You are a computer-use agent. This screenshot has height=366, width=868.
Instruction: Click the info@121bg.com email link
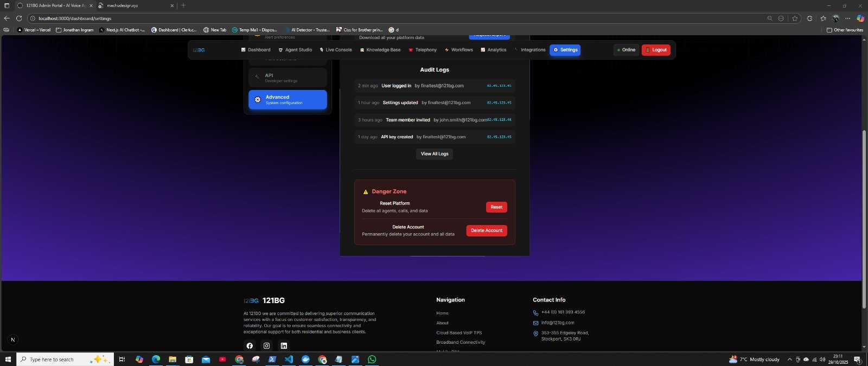coord(558,323)
